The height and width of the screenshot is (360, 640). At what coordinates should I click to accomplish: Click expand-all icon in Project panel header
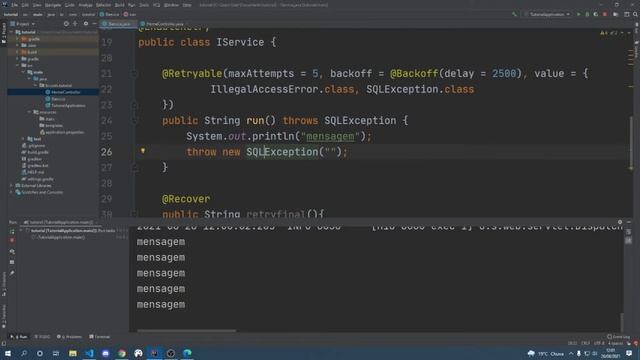75,24
